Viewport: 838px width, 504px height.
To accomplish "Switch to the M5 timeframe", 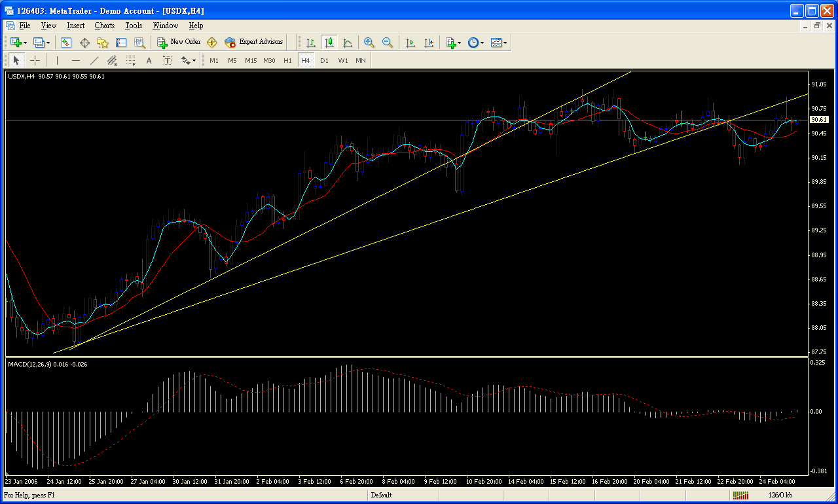I will [x=232, y=60].
